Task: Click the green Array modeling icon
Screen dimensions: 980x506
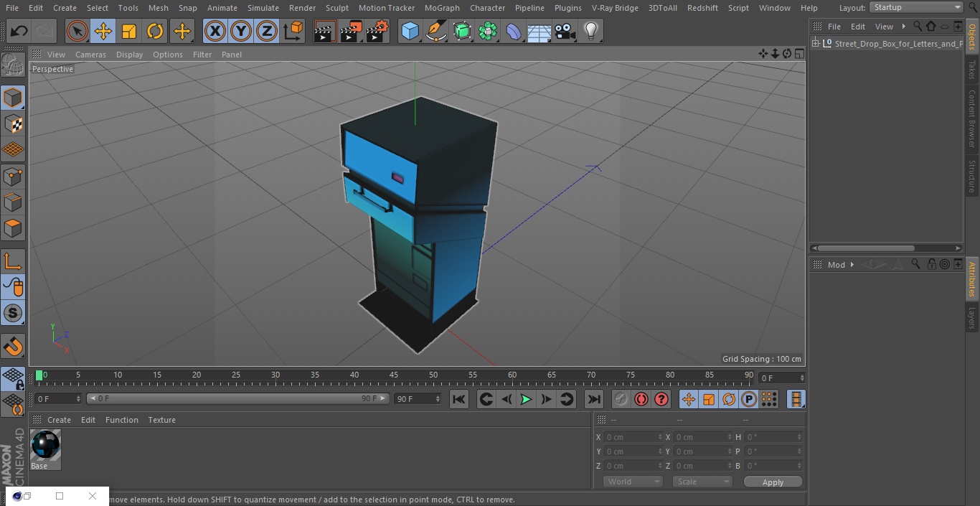Action: click(x=488, y=31)
